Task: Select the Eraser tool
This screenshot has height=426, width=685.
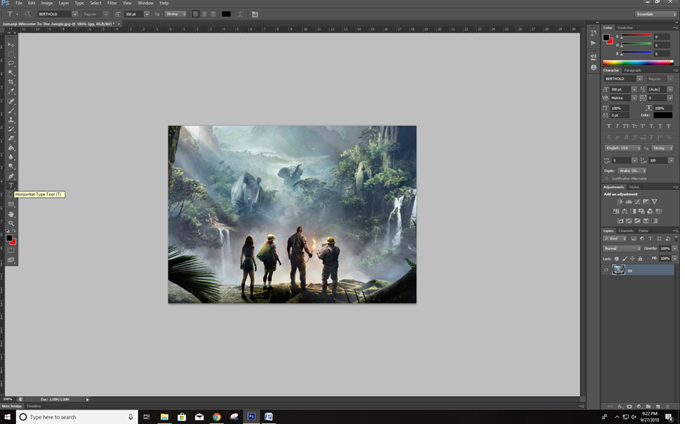Action: (11, 139)
